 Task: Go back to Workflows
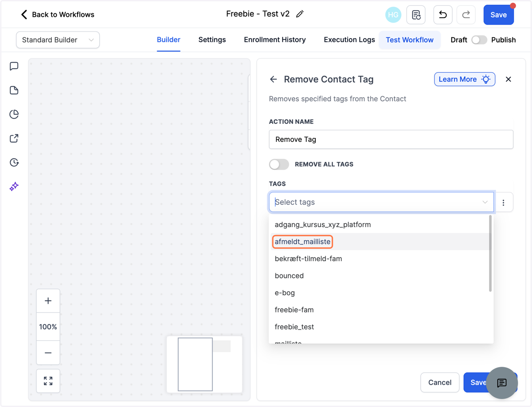click(58, 15)
